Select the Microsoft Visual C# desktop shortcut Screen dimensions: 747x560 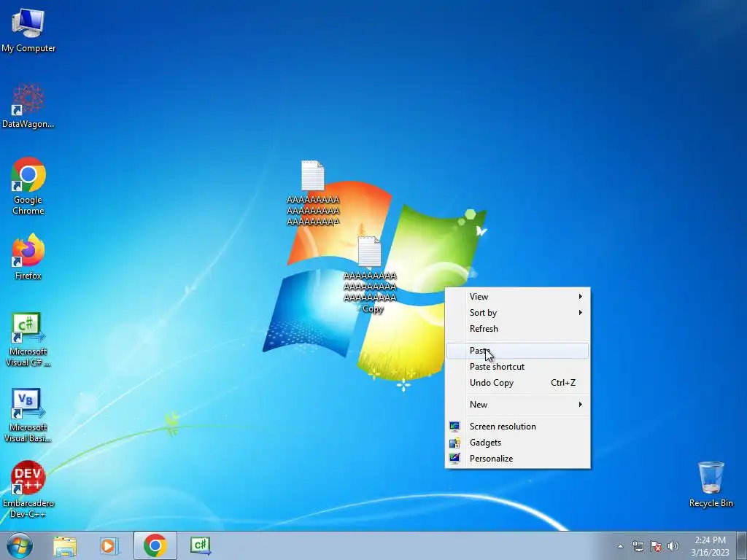[28, 340]
